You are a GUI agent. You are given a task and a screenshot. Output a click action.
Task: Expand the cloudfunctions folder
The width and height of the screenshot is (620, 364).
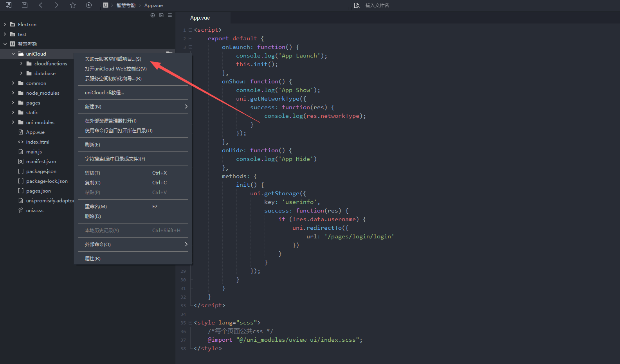pos(21,63)
